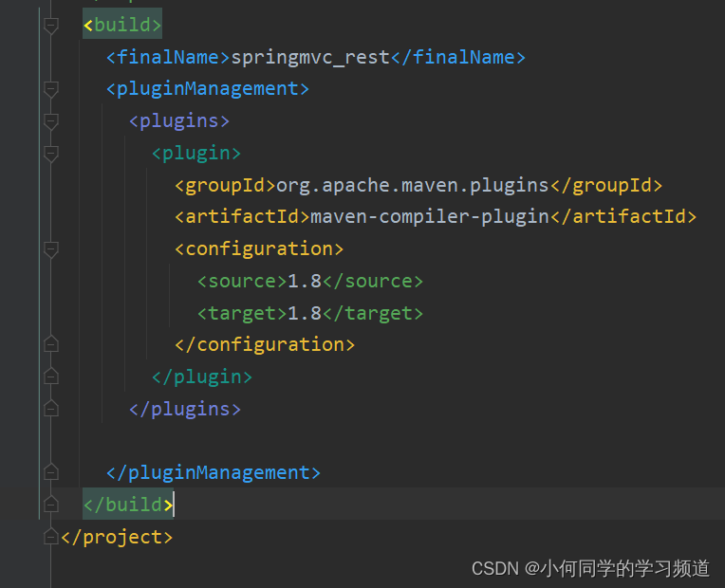Click org.apache.maven.plugins groupId value

click(413, 186)
